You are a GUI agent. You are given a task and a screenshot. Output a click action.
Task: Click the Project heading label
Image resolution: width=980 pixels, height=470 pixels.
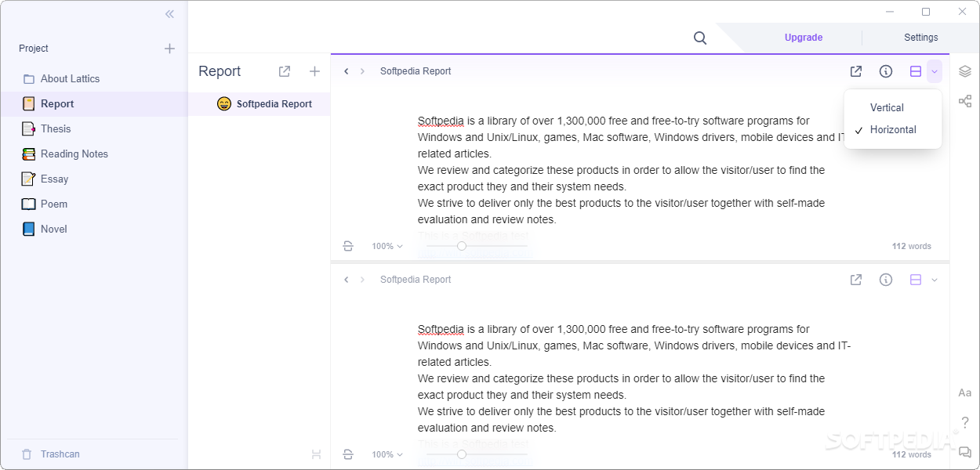click(x=34, y=49)
